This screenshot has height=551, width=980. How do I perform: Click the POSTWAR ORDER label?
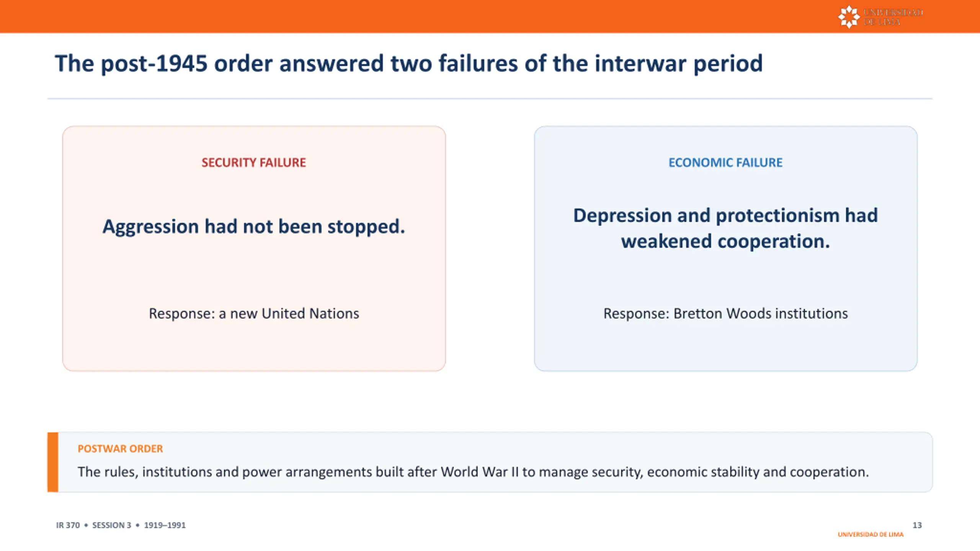pos(120,448)
